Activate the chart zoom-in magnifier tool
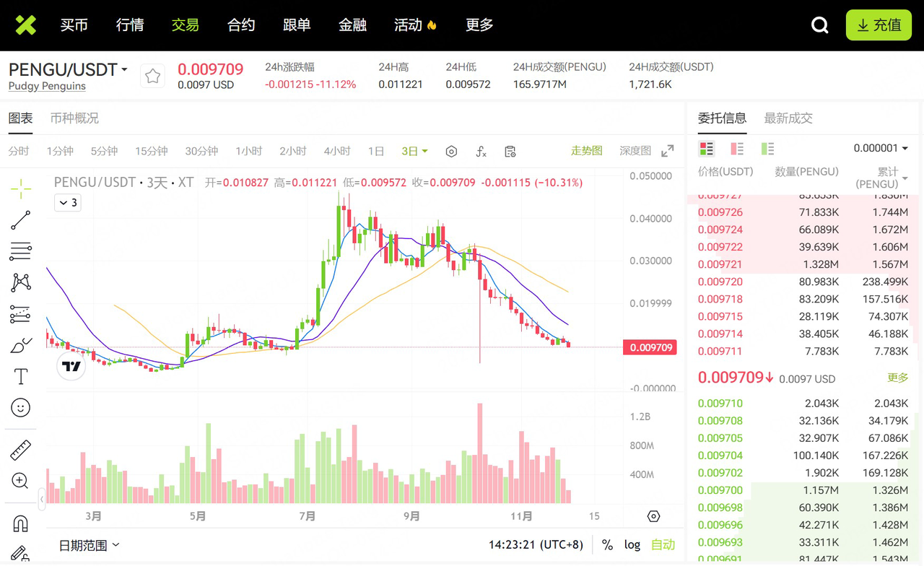This screenshot has width=924, height=566. click(19, 481)
